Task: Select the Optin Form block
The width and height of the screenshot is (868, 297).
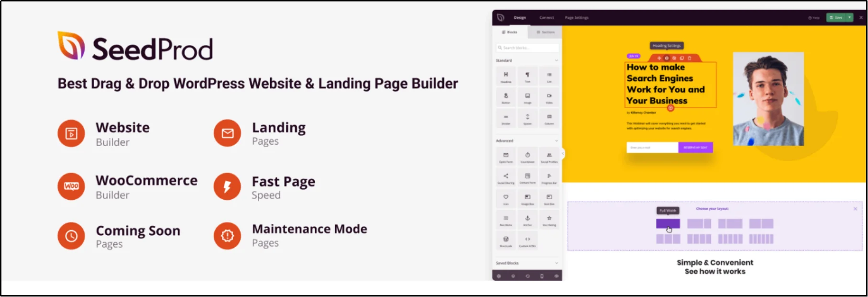Action: 506,157
